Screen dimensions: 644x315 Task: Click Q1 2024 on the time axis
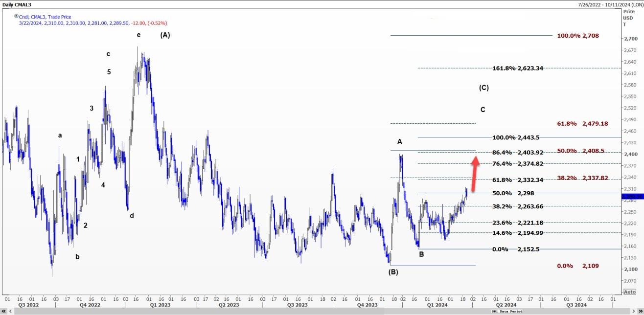tap(437, 305)
